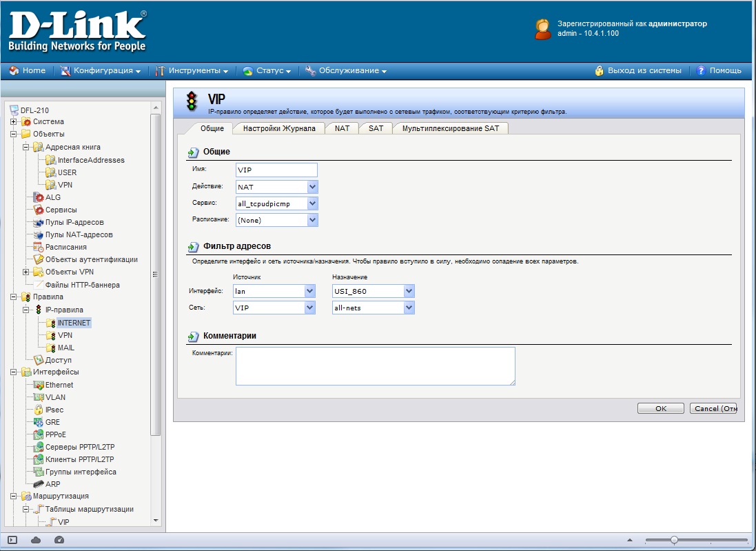Collapse the Адресная книга tree node
This screenshot has height=551, width=756.
click(26, 148)
